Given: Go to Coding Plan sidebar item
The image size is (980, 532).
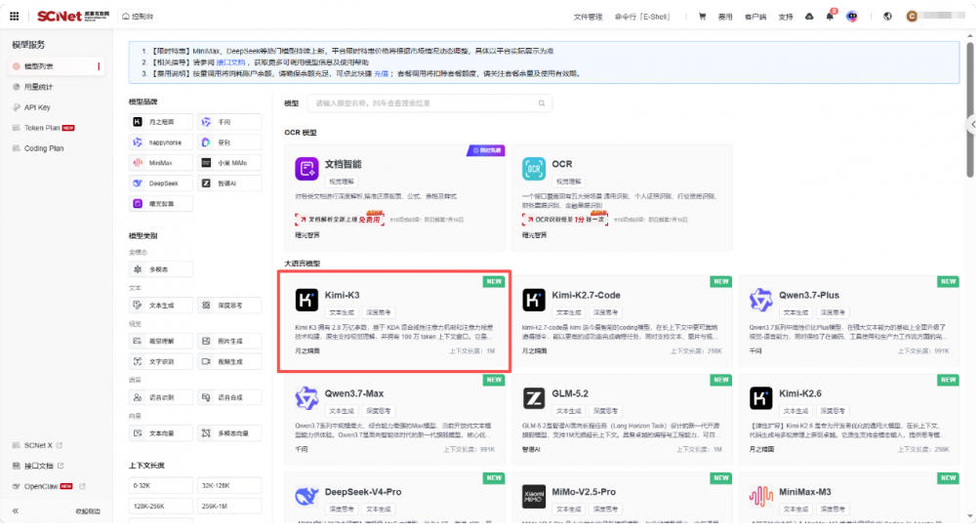Looking at the screenshot, I should [44, 148].
